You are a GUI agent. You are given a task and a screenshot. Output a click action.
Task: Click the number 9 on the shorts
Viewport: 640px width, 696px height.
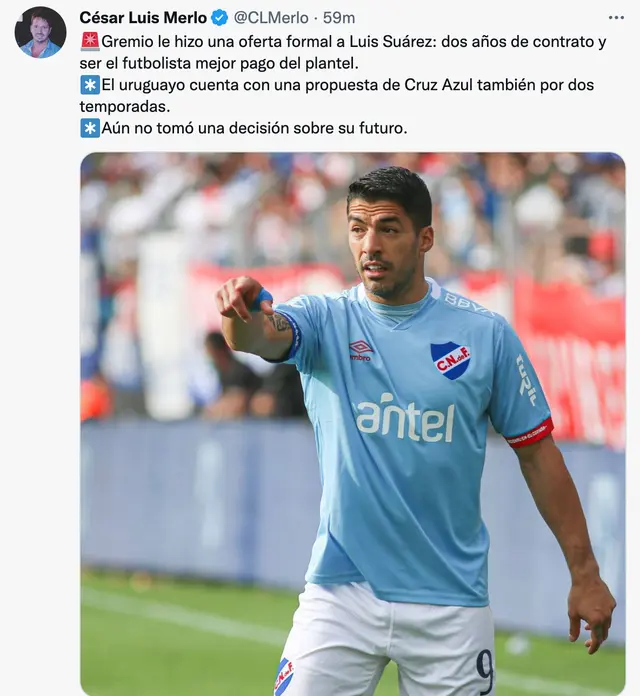coord(485,671)
